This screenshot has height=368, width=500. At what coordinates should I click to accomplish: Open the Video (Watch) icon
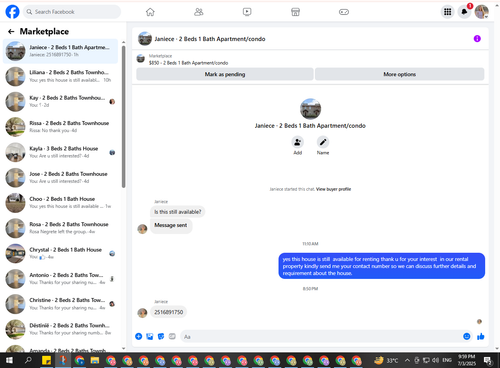(x=247, y=12)
